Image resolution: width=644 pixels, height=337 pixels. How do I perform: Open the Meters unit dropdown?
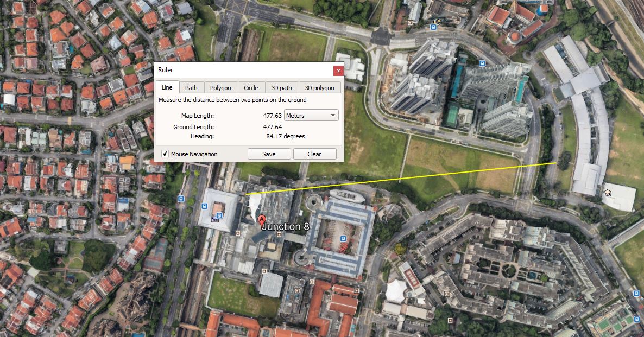[x=311, y=116]
